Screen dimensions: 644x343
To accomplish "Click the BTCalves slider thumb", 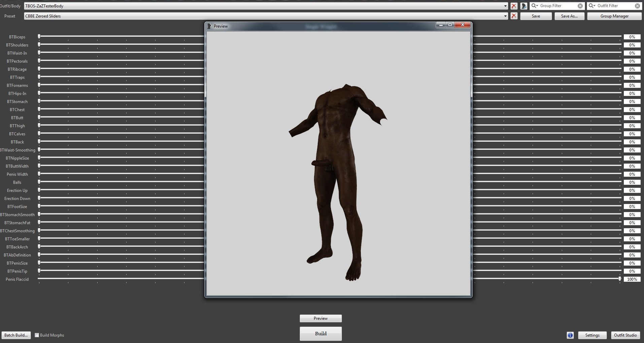I will 39,133.
